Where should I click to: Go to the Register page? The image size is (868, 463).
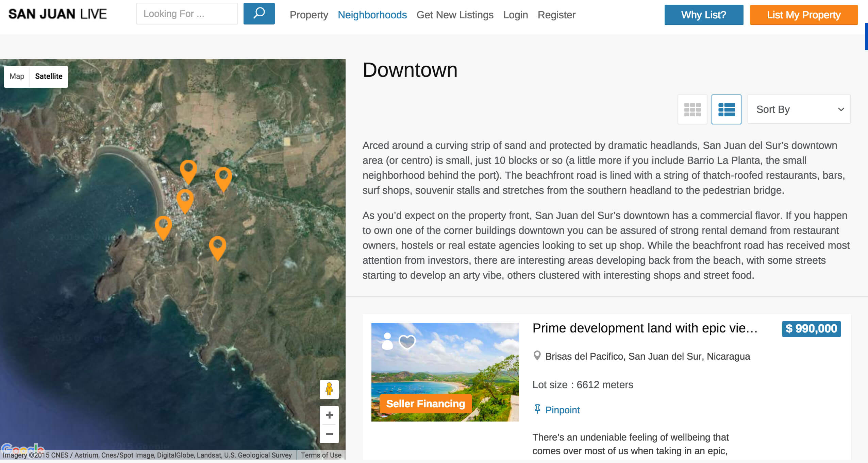[x=556, y=15]
